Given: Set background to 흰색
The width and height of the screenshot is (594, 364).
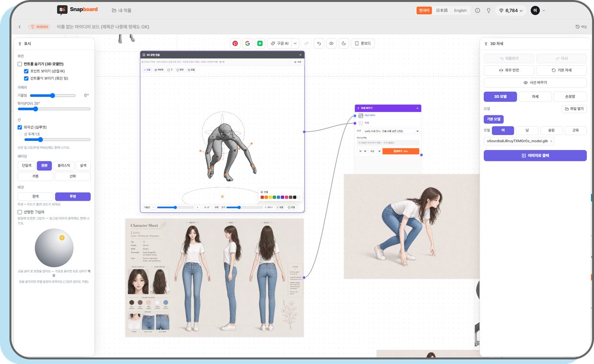Looking at the screenshot, I should point(35,196).
